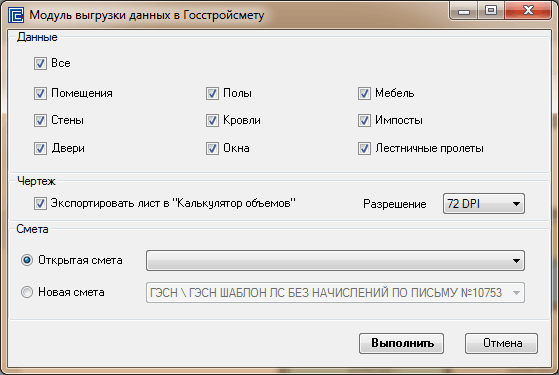Click the 'Отмена' button
The width and height of the screenshot is (559, 375).
point(501,343)
